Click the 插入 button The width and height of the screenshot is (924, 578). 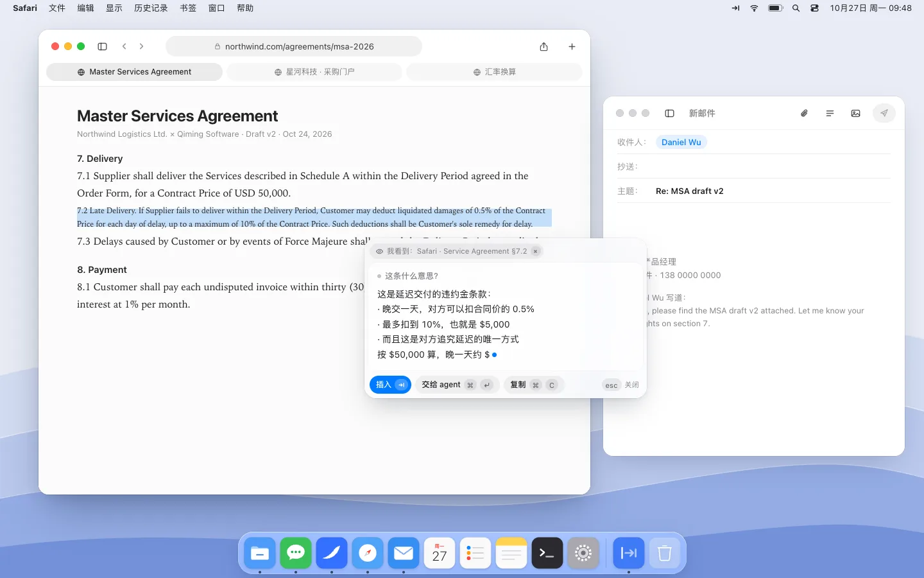tap(390, 385)
